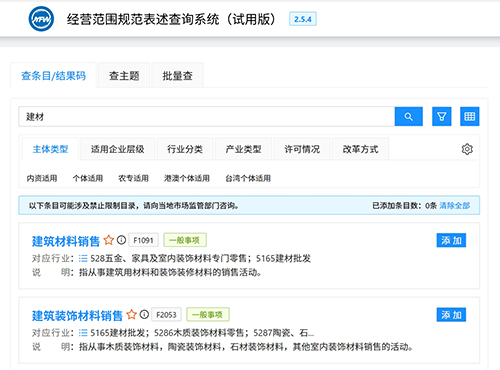Favorite 建筑材料销售 with the star icon
The height and width of the screenshot is (370, 500).
(109, 240)
